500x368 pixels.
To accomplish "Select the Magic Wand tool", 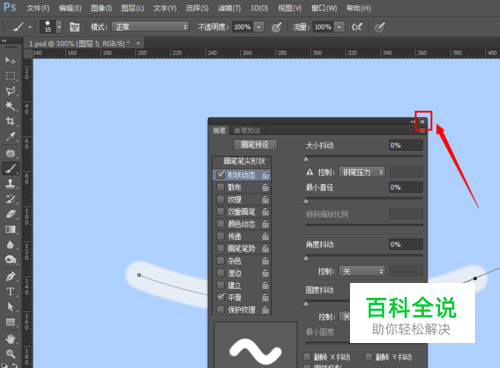I will 10,106.
